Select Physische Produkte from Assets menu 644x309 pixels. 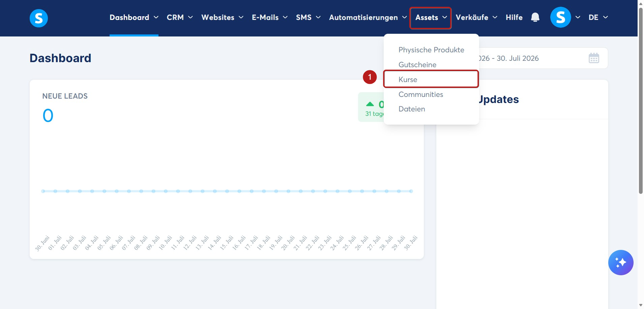pos(431,50)
